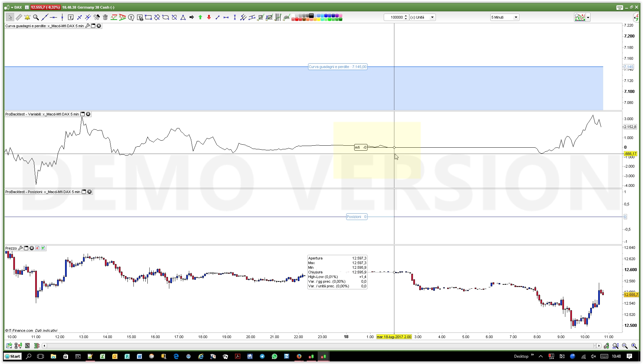Open the Windows Start menu
This screenshot has width=643, height=364.
[13, 356]
